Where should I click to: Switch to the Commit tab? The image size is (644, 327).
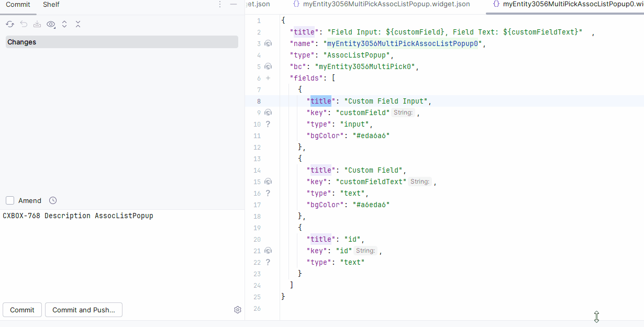[18, 5]
